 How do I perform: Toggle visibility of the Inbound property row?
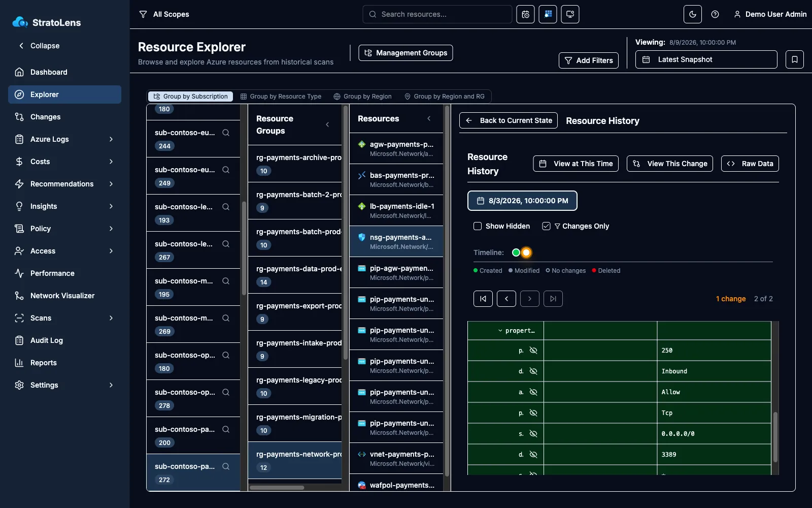click(x=533, y=371)
